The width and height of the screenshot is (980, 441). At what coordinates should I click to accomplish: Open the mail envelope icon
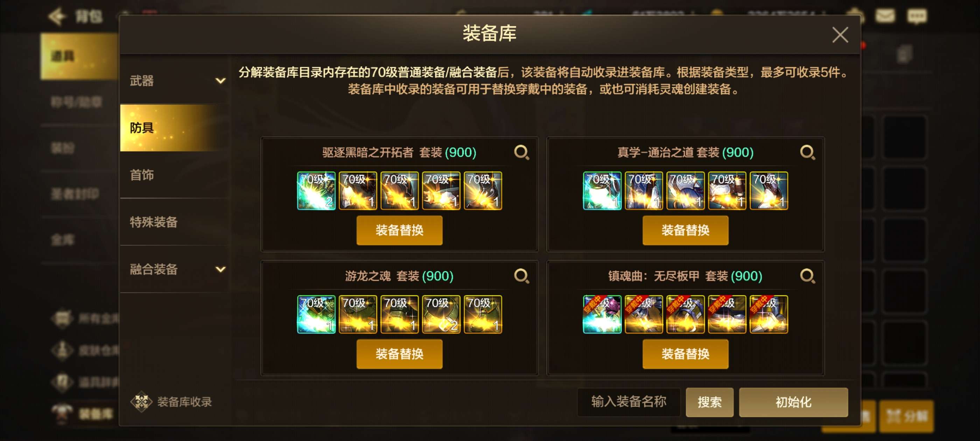point(885,16)
